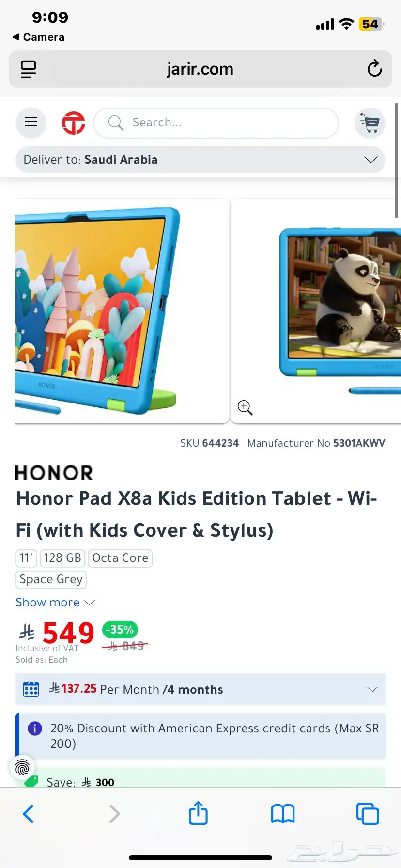The height and width of the screenshot is (868, 401).
Task: Tap the Jarir red logo icon
Action: [74, 123]
